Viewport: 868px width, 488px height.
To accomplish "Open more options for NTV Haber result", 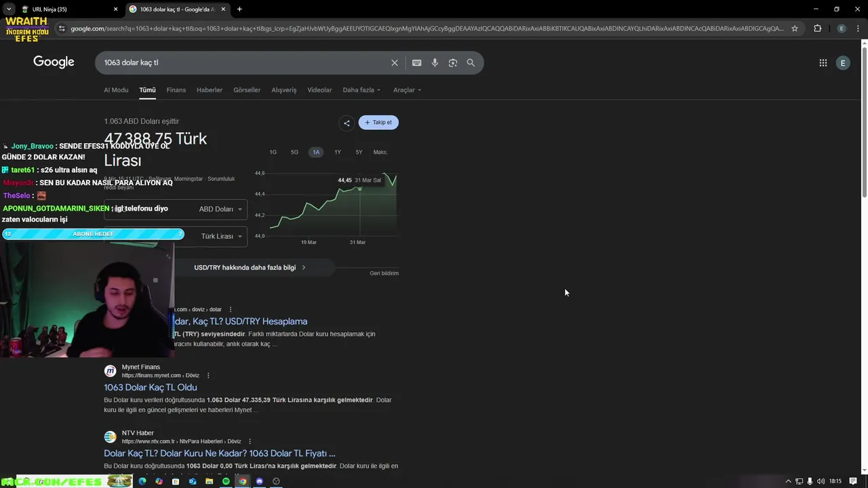I will 250,441.
